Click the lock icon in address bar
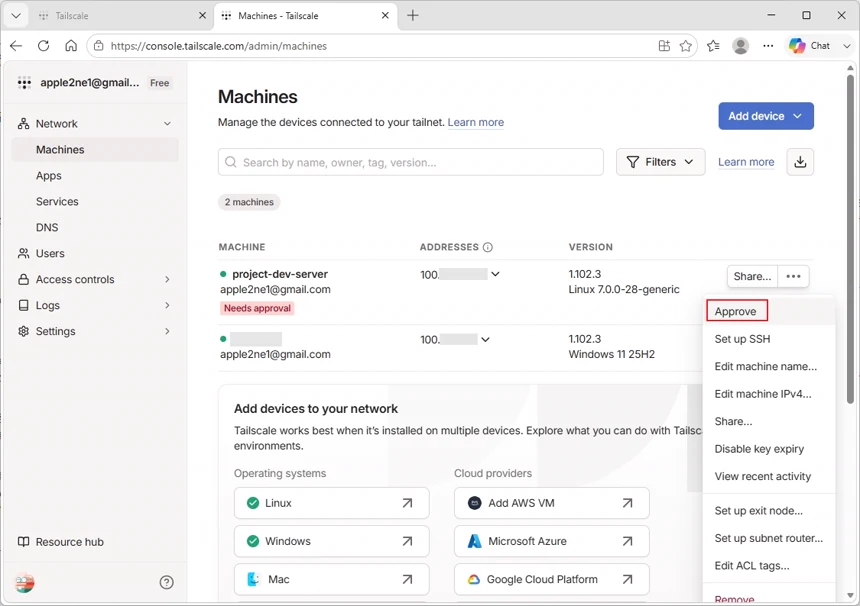 [99, 46]
